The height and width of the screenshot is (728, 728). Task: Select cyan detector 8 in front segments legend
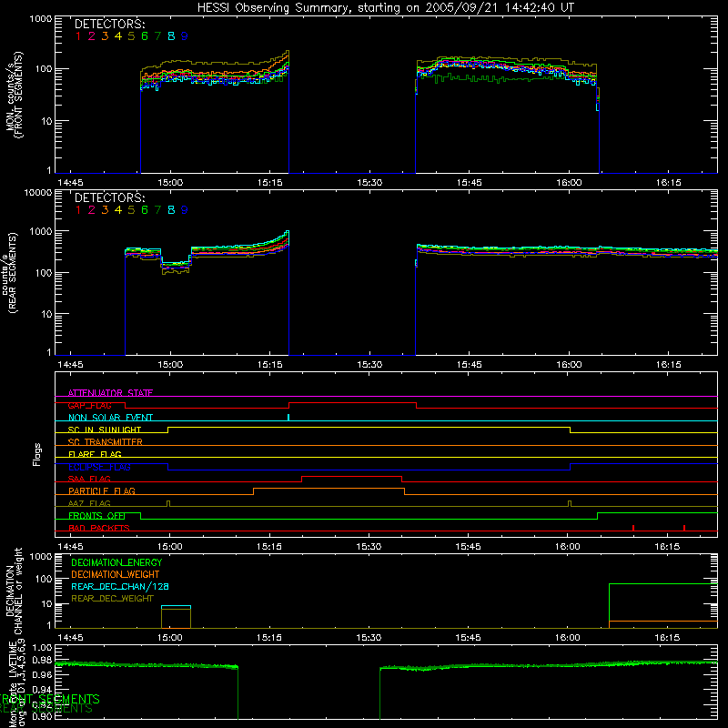click(171, 36)
